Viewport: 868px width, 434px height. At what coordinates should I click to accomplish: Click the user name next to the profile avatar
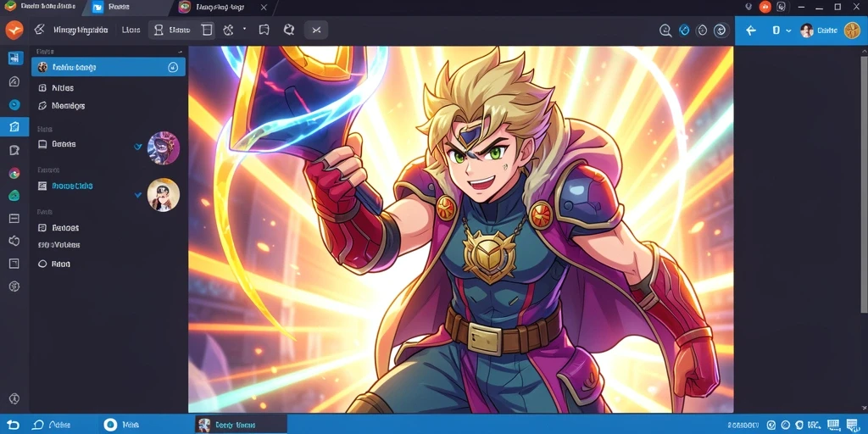coord(827,31)
